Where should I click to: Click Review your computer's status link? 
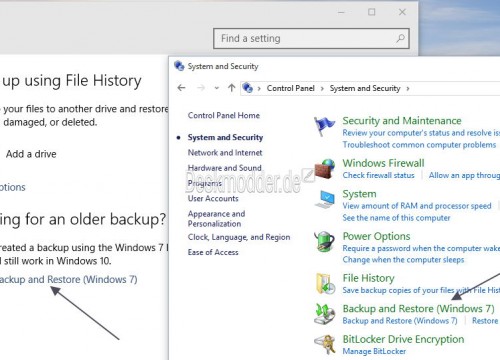421,133
